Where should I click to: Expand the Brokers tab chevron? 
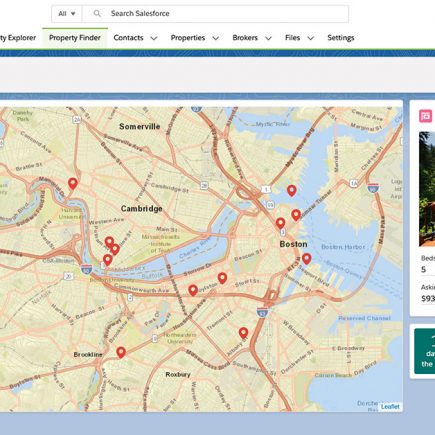point(268,38)
